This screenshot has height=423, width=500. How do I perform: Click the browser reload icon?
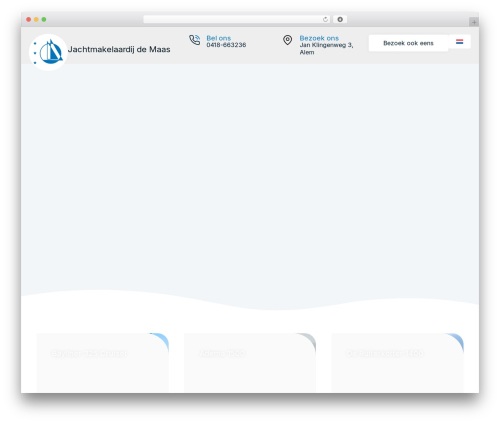click(325, 20)
